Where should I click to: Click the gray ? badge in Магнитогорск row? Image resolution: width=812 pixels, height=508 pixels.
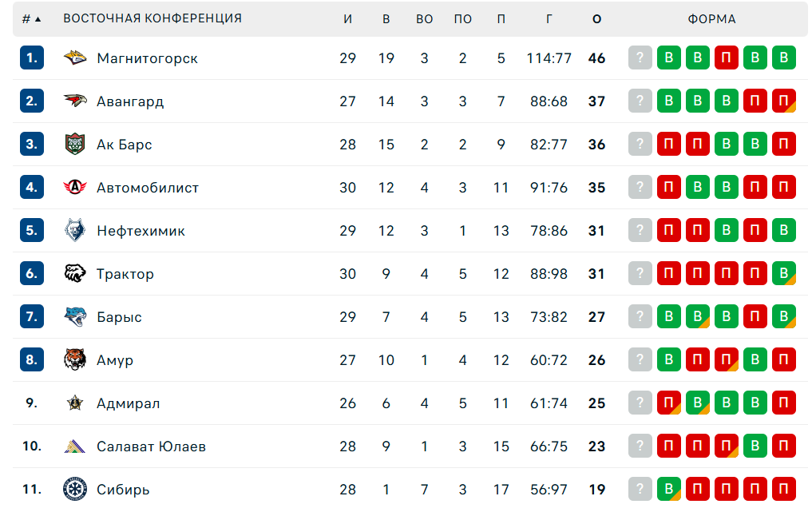tap(640, 58)
